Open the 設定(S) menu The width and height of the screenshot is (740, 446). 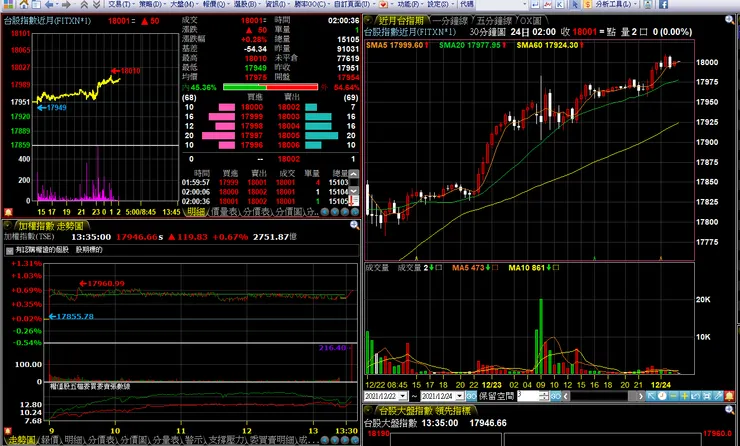[439, 4]
